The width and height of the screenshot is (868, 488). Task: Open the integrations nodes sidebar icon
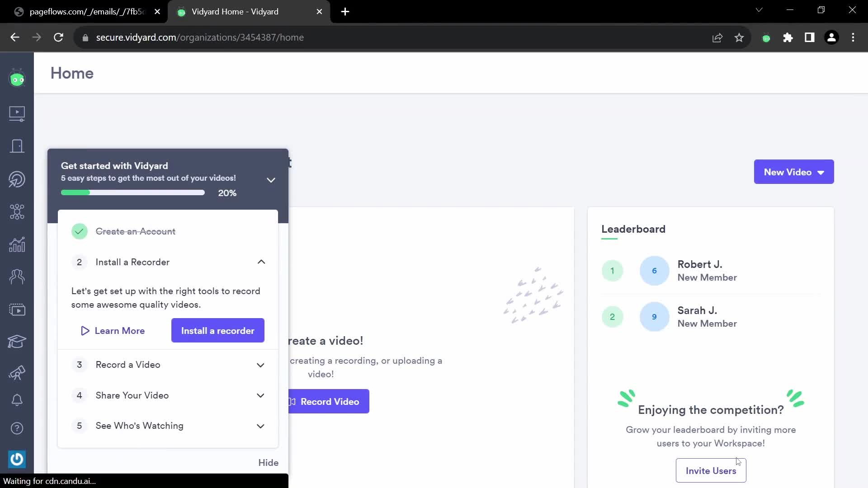point(17,211)
